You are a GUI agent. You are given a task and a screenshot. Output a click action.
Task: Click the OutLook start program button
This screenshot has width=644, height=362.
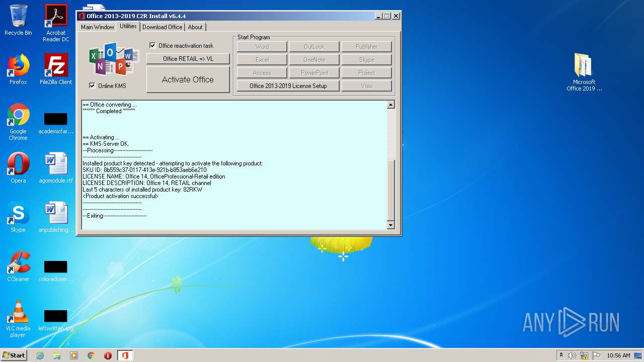click(x=314, y=47)
